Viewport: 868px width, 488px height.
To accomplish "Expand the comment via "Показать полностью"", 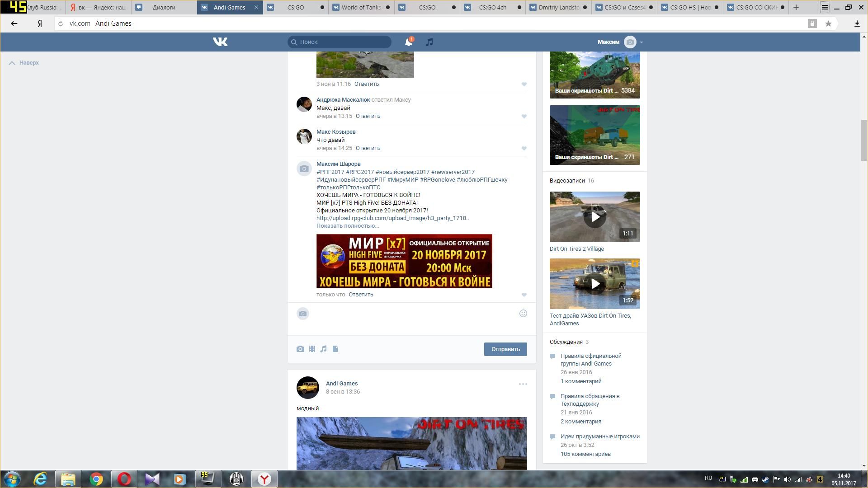I will coord(347,226).
